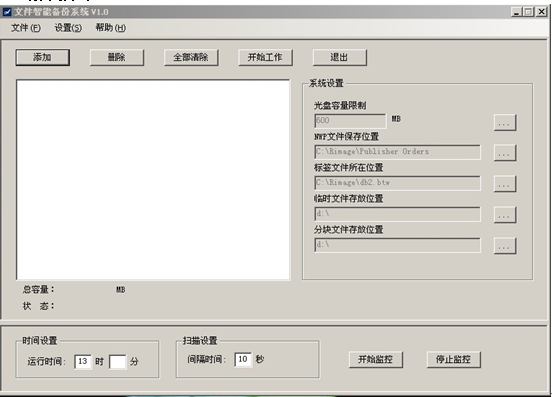Click the scan interval seconds field
This screenshot has width=552, height=397.
[243, 359]
